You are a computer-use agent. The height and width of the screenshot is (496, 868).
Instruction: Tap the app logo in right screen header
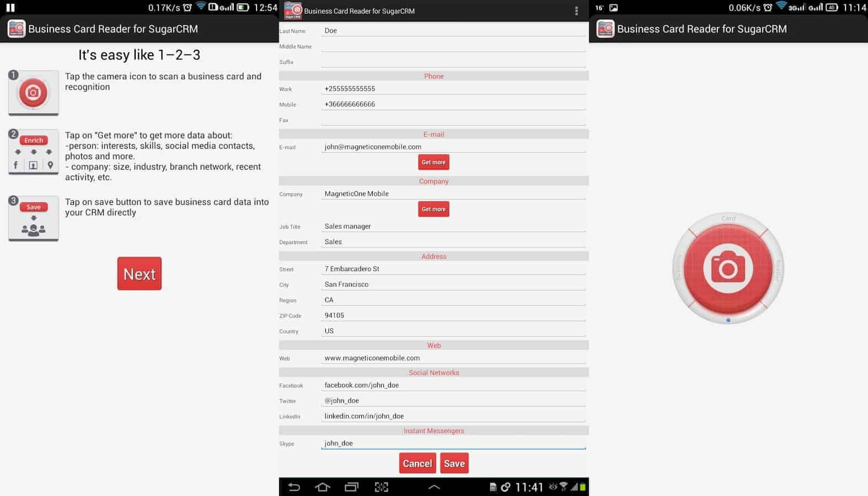(x=606, y=29)
